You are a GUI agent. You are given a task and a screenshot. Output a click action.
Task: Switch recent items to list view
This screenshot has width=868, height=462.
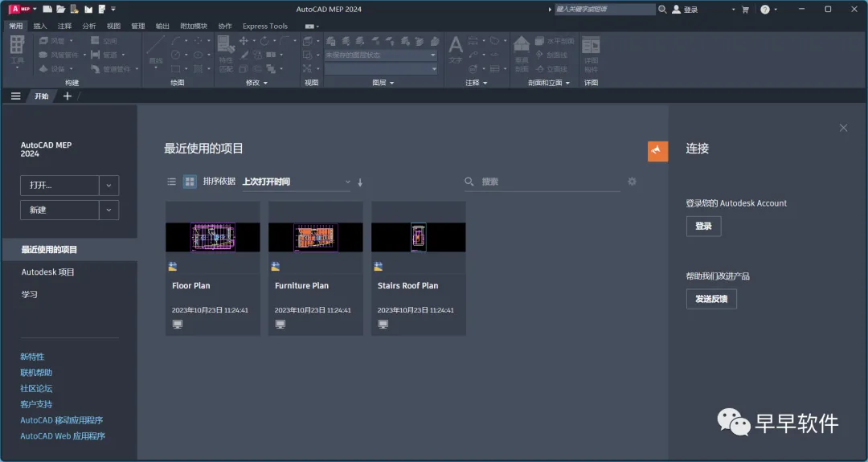[172, 182]
